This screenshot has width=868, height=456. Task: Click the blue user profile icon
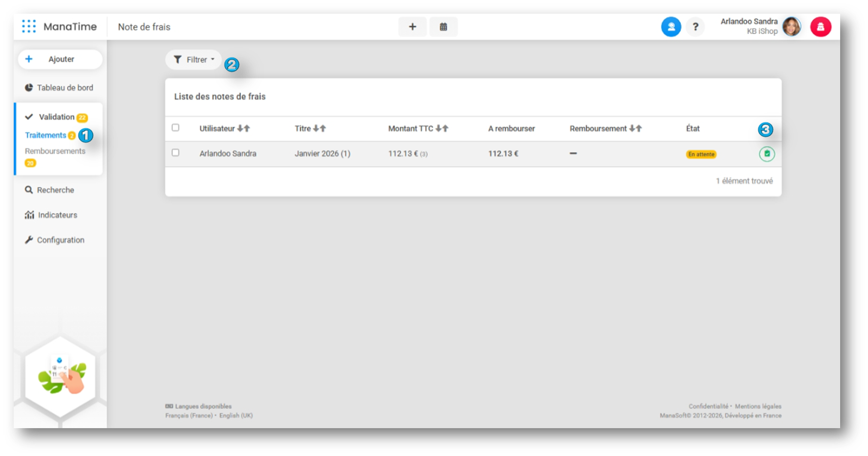point(671,27)
